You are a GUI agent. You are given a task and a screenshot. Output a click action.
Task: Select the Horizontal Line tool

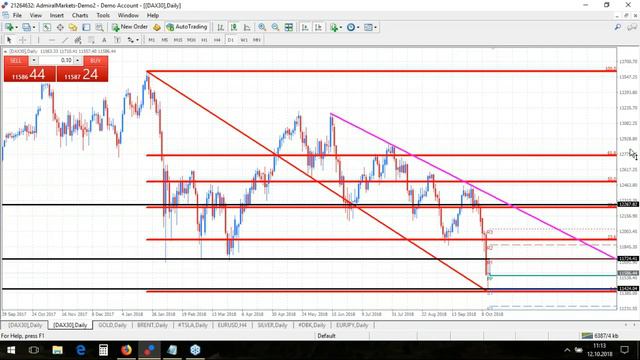coord(51,40)
